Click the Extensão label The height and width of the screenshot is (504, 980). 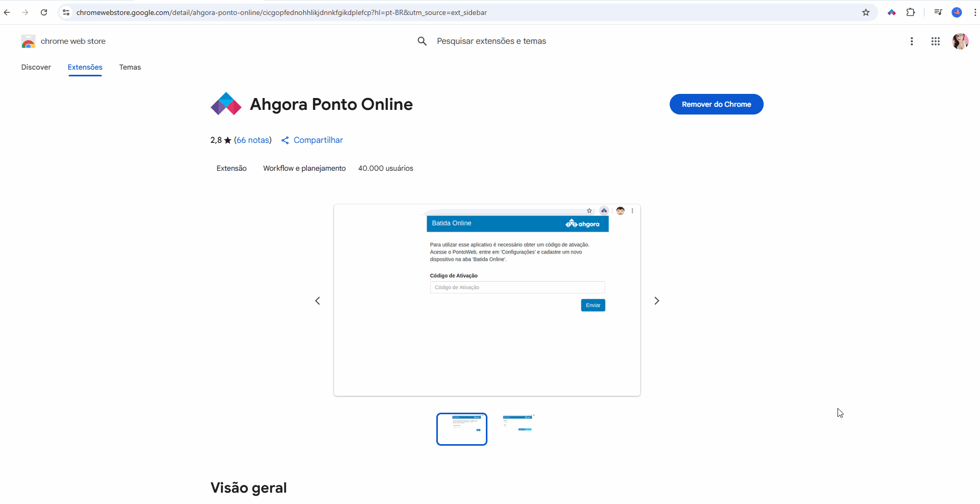231,168
